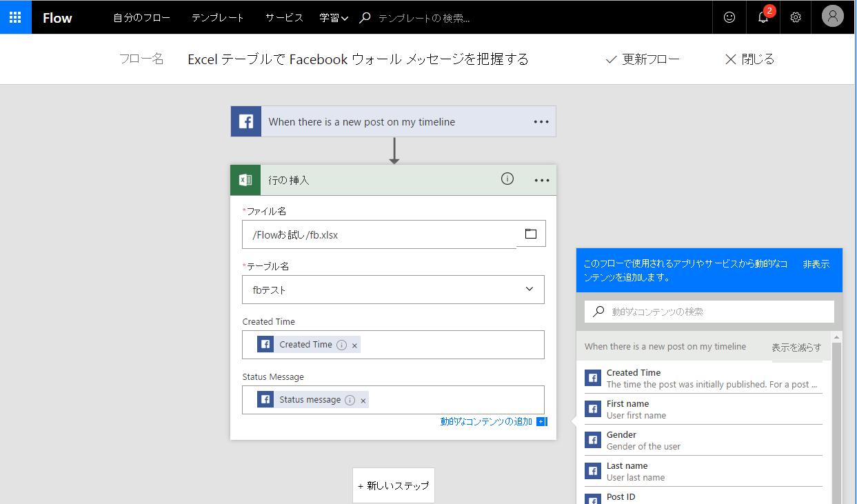Open the smiley feedback icon

tap(729, 17)
